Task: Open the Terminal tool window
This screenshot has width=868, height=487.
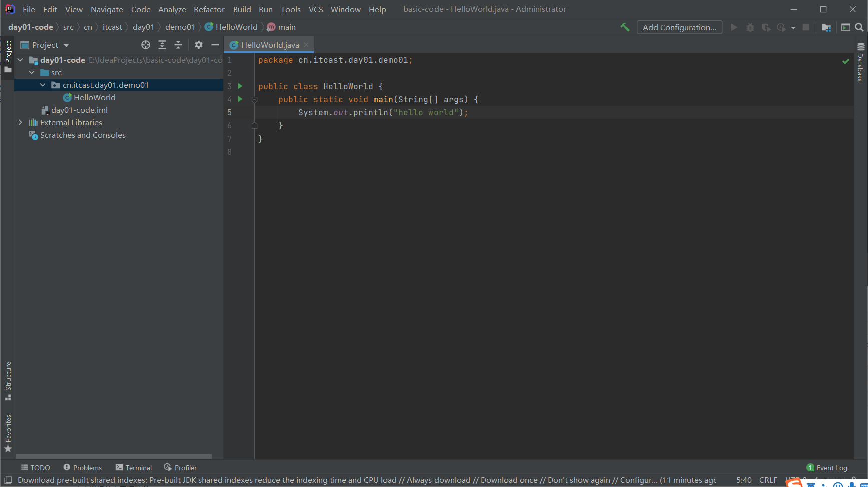Action: click(x=133, y=467)
